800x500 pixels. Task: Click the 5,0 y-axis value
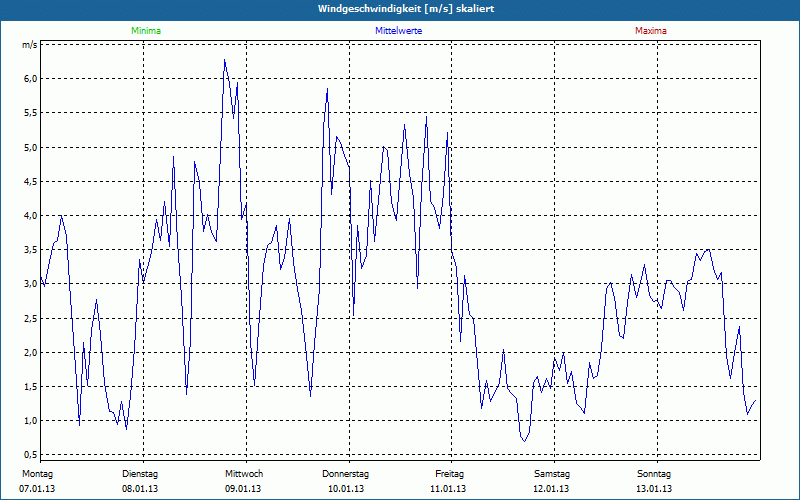coord(31,147)
